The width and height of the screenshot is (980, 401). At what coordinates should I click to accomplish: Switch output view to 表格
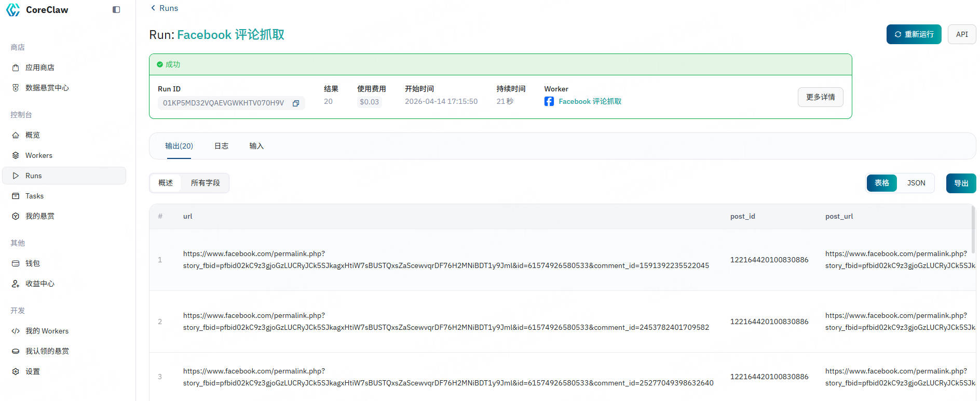[881, 183]
